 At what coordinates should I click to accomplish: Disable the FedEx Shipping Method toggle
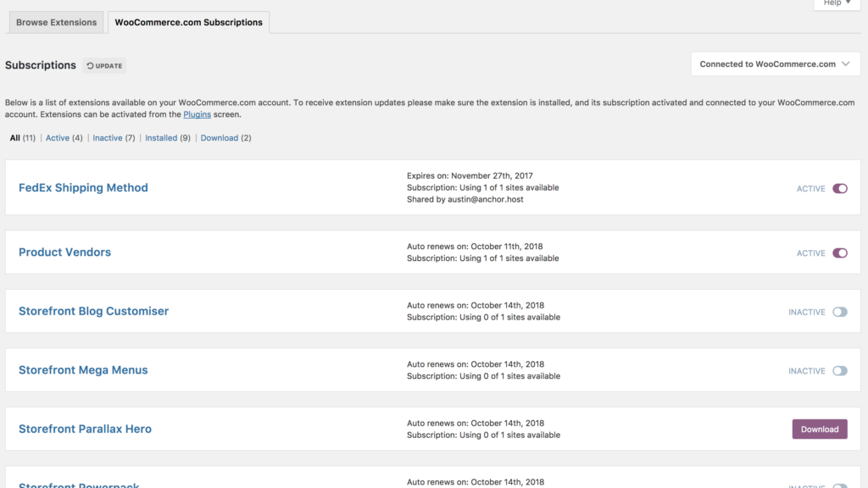tap(839, 189)
